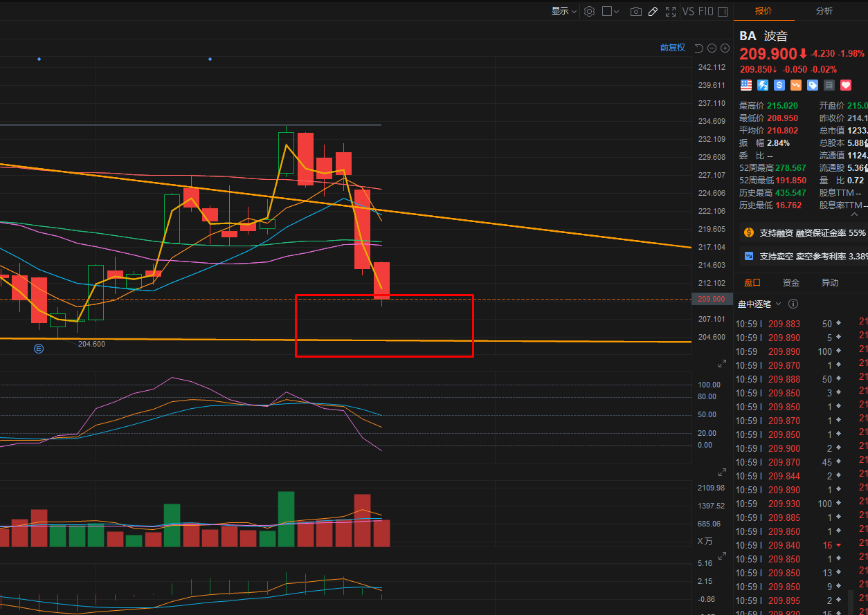The width and height of the screenshot is (868, 615).
Task: Open the VS comparison tool
Action: pos(688,11)
